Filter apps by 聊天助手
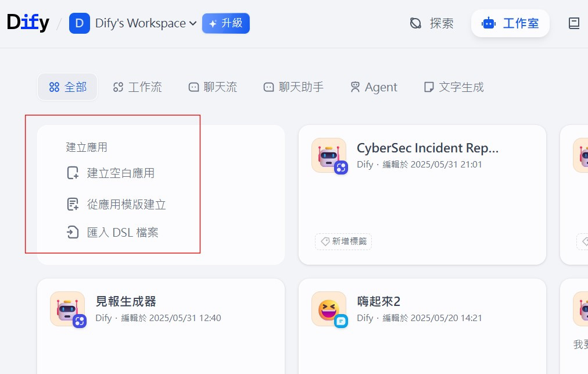This screenshot has width=588, height=374. (293, 87)
